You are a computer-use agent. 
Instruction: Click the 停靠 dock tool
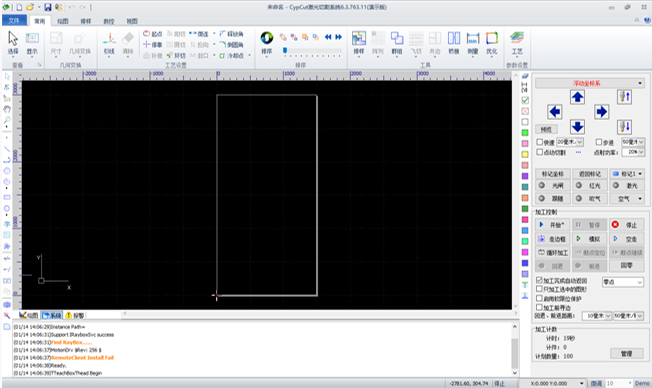tap(153, 44)
